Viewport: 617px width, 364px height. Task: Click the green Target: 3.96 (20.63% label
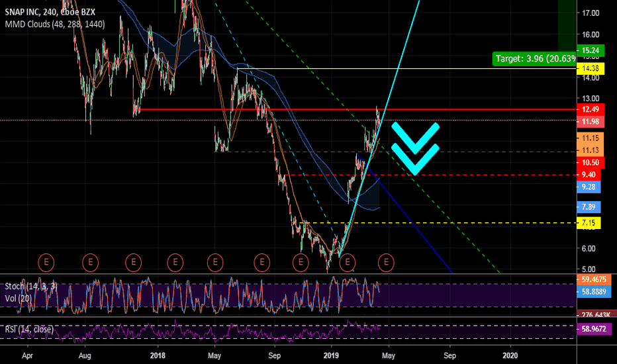(534, 59)
